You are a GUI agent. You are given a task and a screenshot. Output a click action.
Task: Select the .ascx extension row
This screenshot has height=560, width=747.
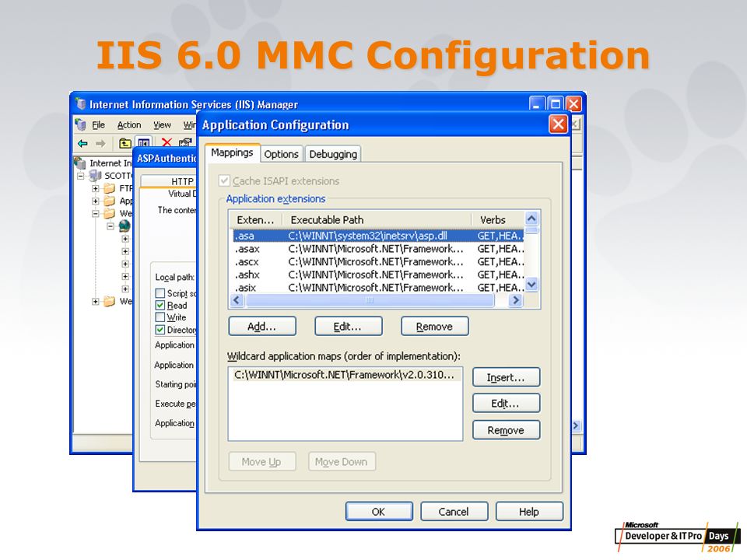pos(378,261)
